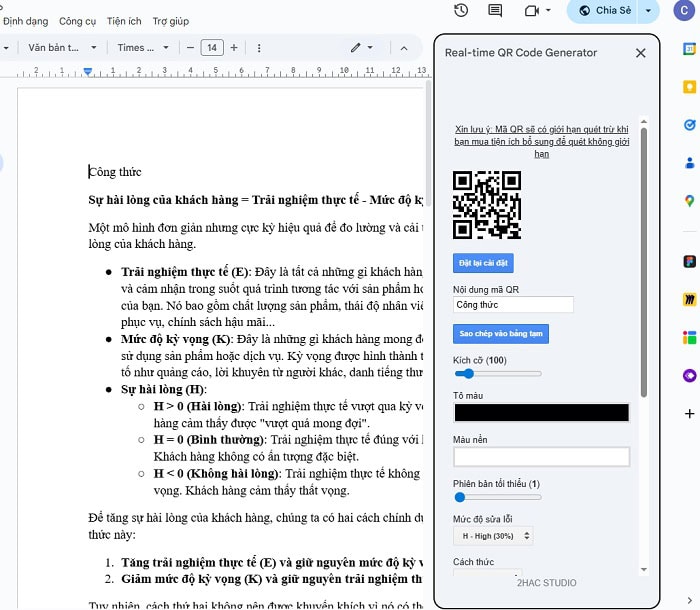Open the purple circle add-on icon

point(689,376)
